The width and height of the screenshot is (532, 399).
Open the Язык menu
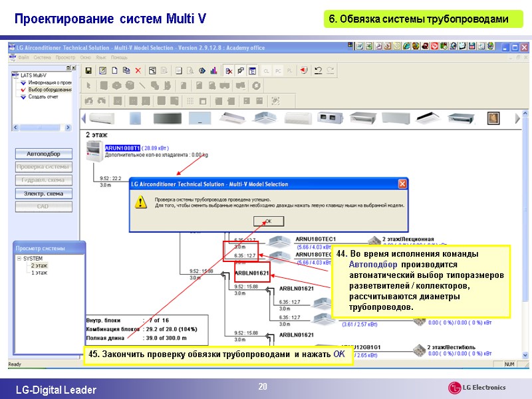pos(101,57)
